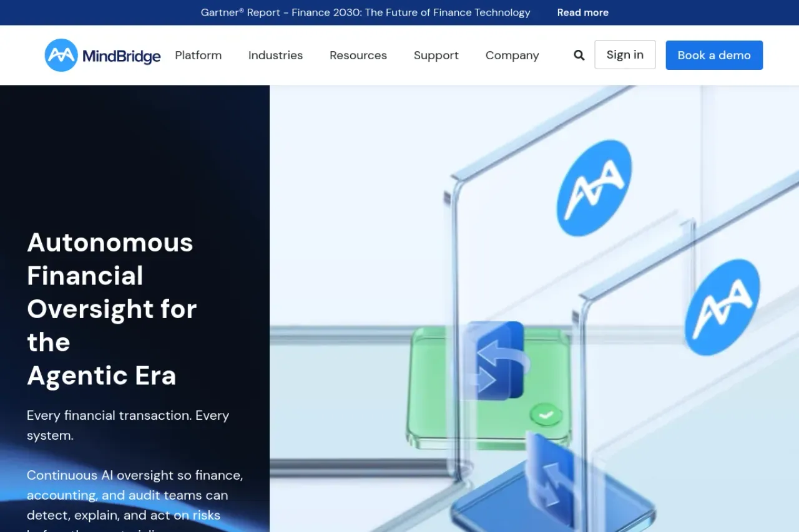Open the Support menu
The image size is (799, 532).
click(x=436, y=56)
